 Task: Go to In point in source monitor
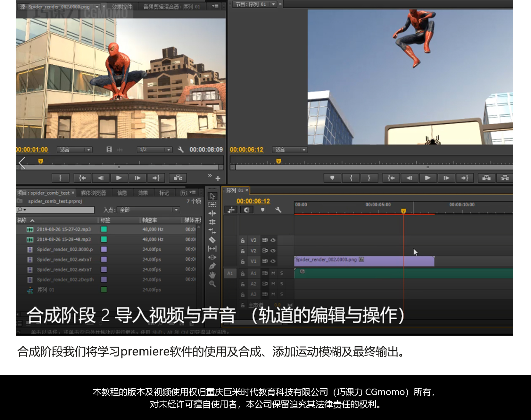coord(82,178)
